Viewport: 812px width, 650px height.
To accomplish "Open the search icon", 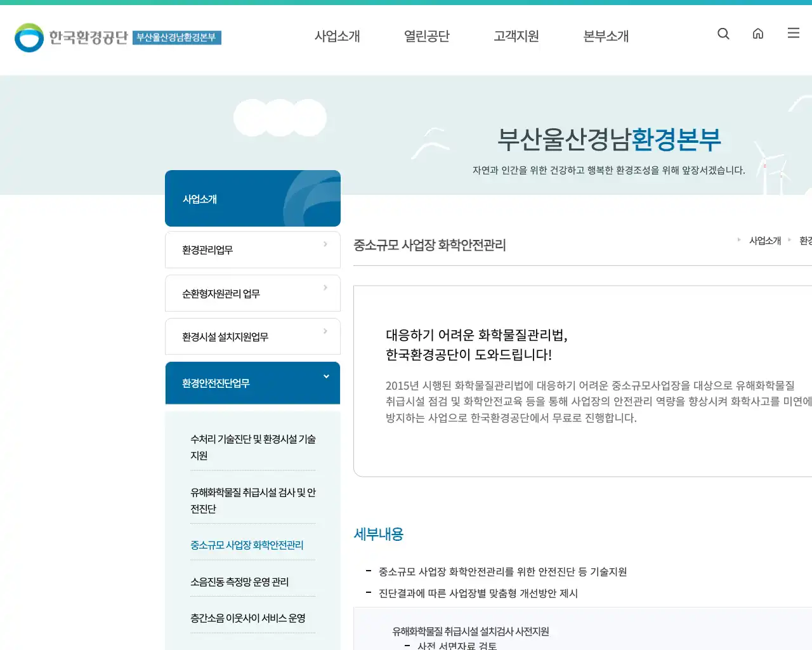I will coord(723,34).
